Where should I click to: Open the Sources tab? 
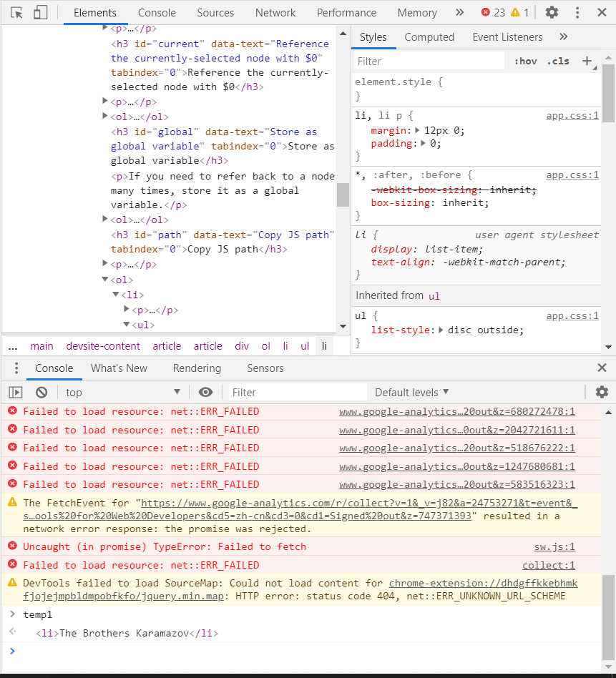tap(215, 13)
